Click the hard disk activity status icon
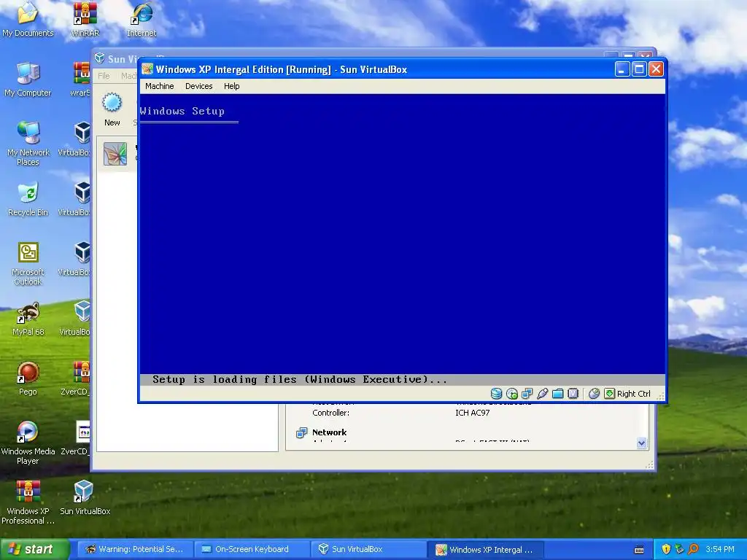 pyautogui.click(x=496, y=394)
